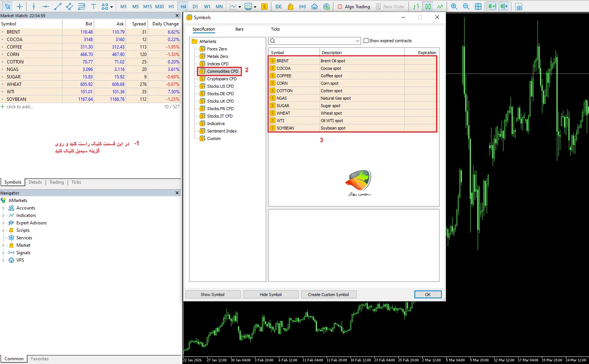This screenshot has width=589, height=364.
Task: Zoom in on the chart
Action: tap(454, 6)
